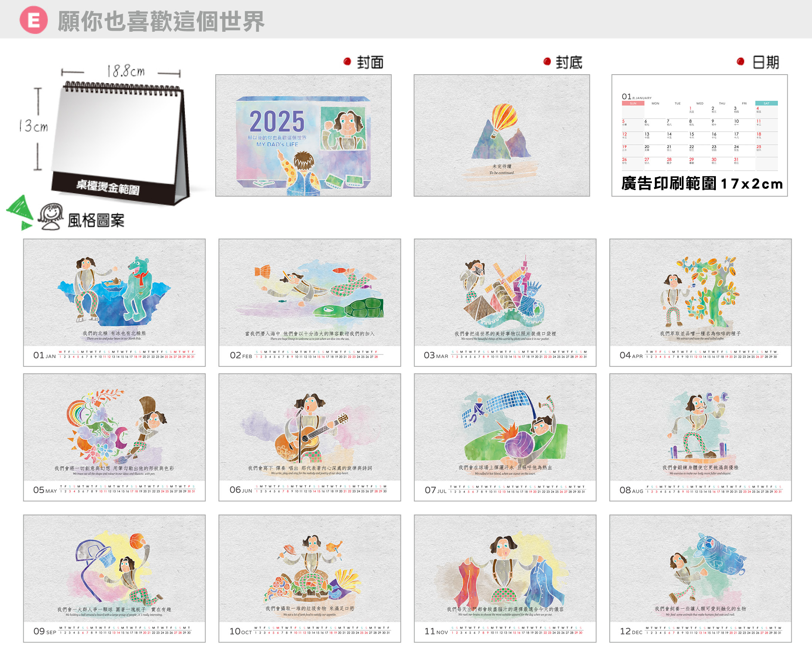Open the 2025 front cover thumbnail
The width and height of the screenshot is (812, 658).
click(304, 135)
